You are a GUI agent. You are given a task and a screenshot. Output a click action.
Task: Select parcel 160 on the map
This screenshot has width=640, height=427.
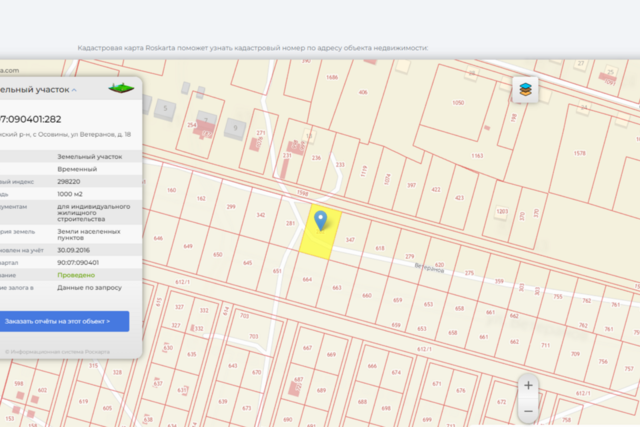[171, 190]
